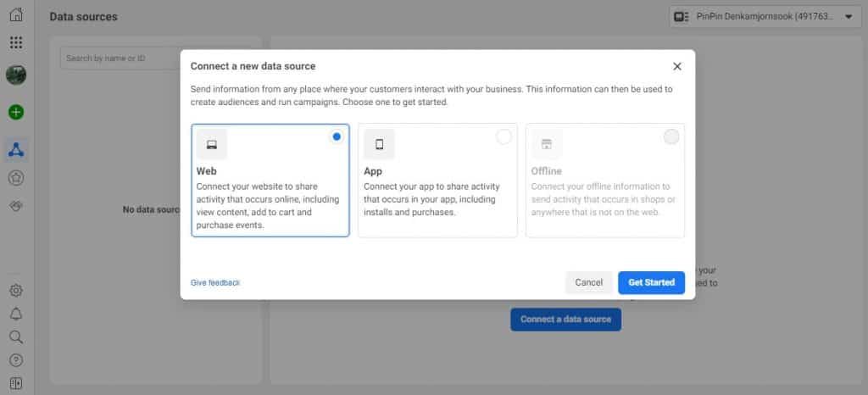Click the star icon in left sidebar
The height and width of the screenshot is (395, 868).
pyautogui.click(x=16, y=178)
